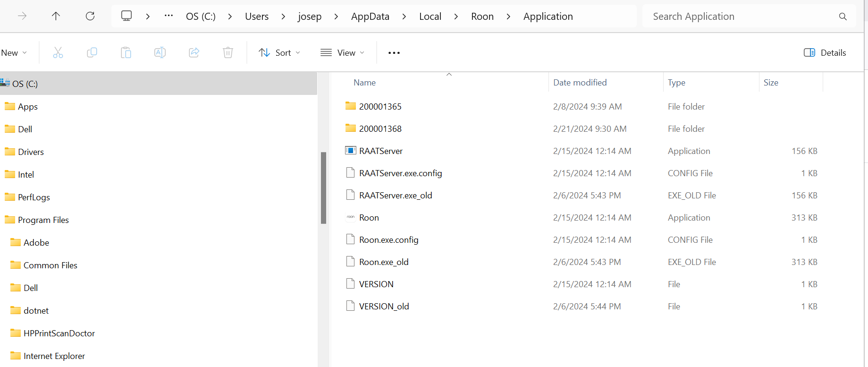The width and height of the screenshot is (868, 367).
Task: Select Program Files in navigation pane
Action: pyautogui.click(x=43, y=220)
